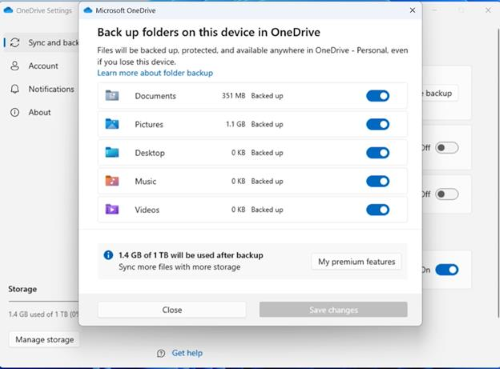Click the blue info icon beside storage message

pyautogui.click(x=108, y=255)
